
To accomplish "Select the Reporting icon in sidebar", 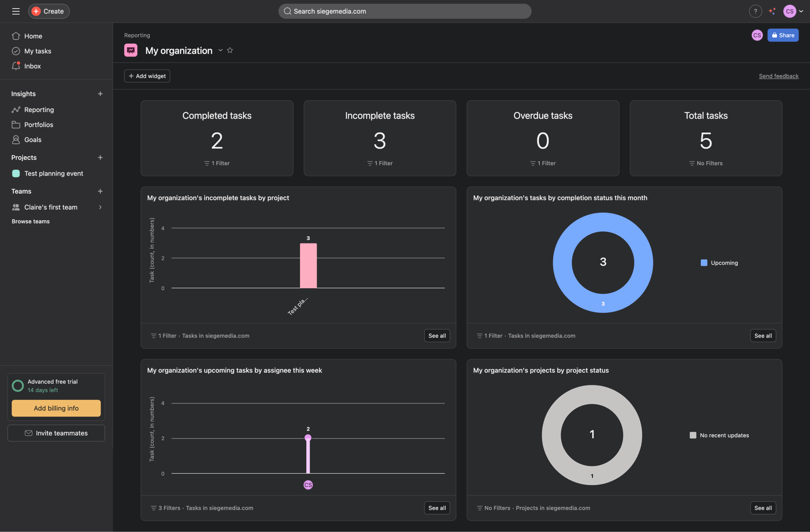I will [x=16, y=110].
